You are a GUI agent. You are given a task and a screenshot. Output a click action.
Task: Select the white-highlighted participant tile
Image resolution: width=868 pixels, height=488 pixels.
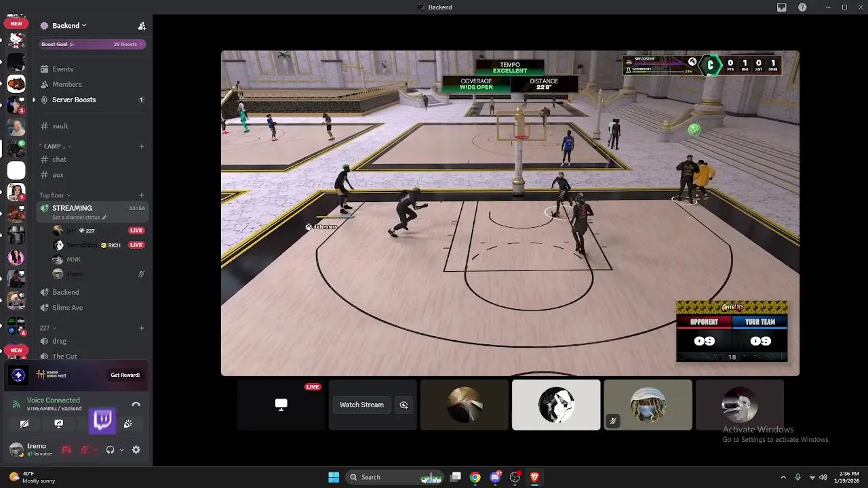pos(556,405)
